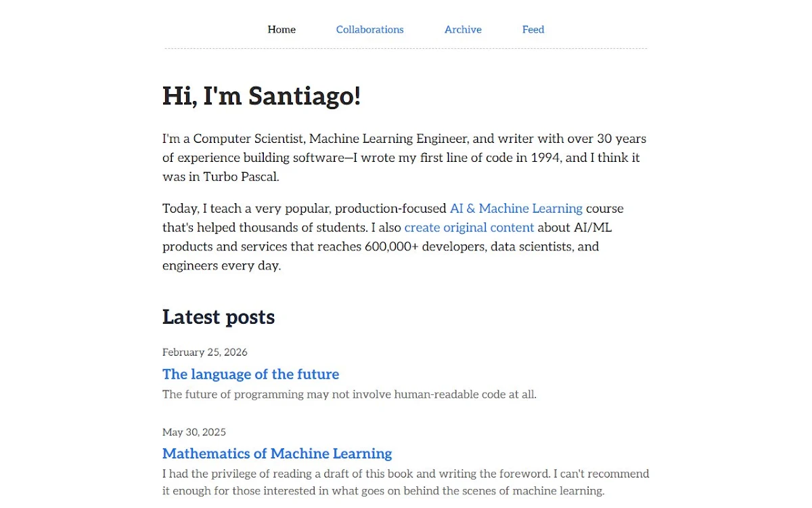This screenshot has width=812, height=508.
Task: Click the create original content link
Action: (469, 227)
